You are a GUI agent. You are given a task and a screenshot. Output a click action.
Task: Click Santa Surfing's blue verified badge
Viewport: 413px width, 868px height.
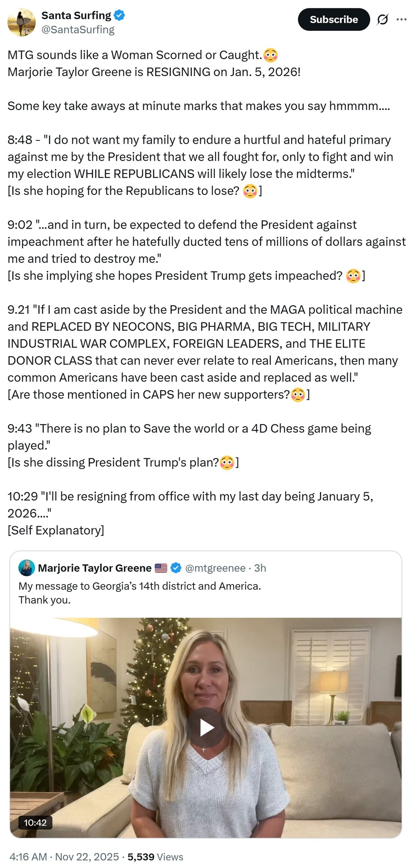[x=119, y=15]
